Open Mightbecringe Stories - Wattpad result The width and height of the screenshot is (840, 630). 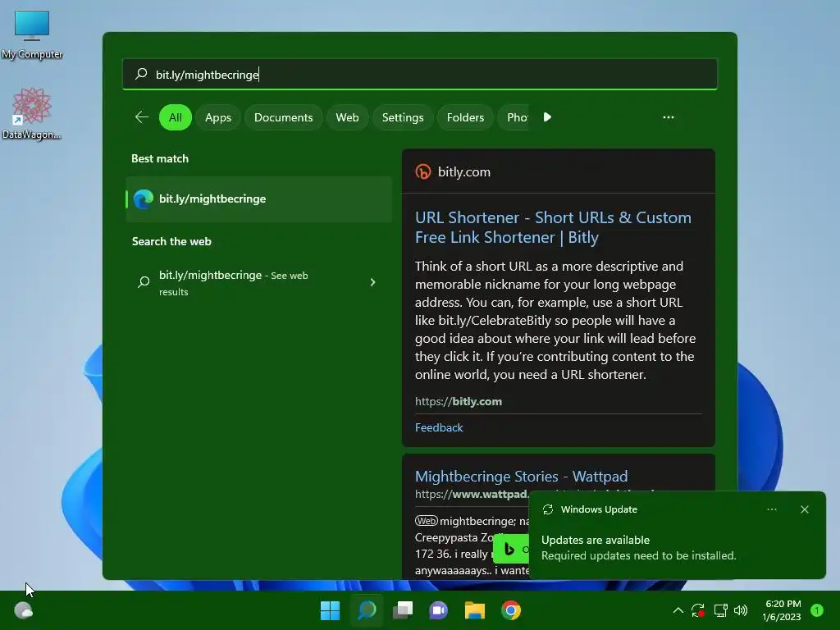click(521, 477)
